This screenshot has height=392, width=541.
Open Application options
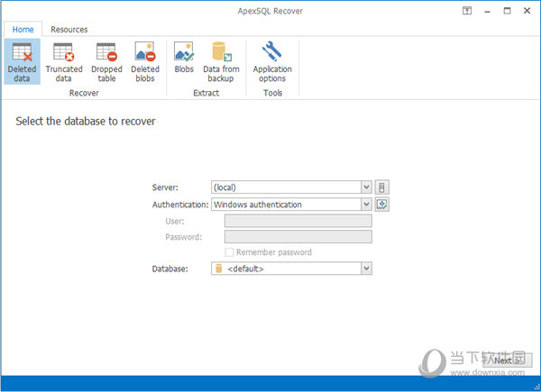(x=272, y=61)
